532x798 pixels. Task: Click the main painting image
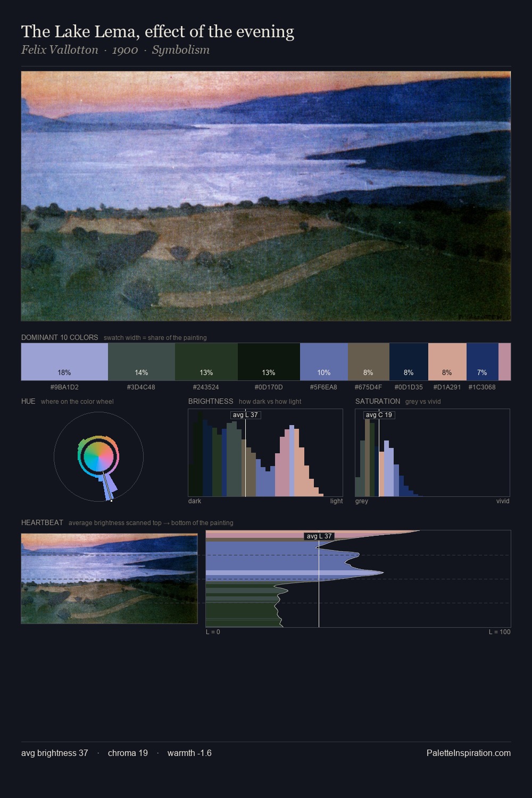[266, 196]
